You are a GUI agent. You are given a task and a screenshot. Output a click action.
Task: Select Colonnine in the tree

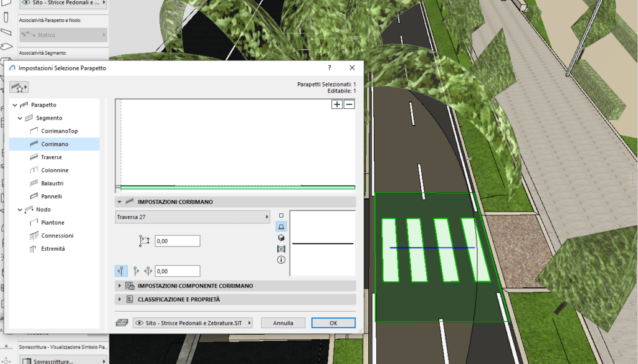tap(55, 170)
